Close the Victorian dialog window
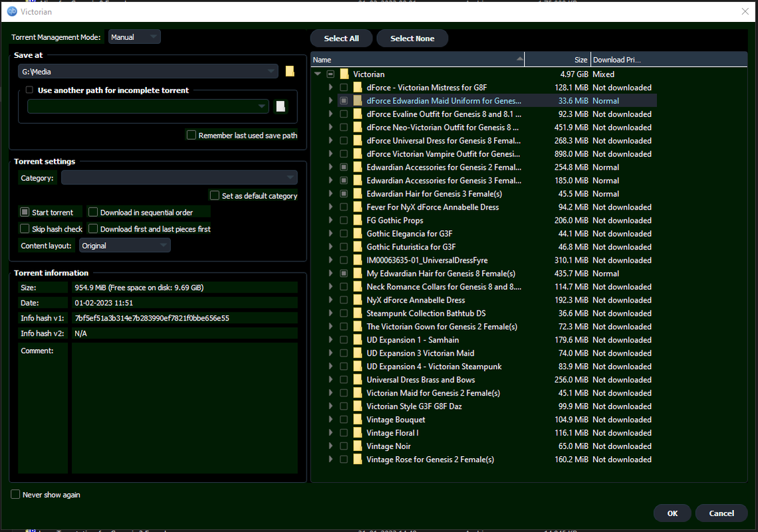The image size is (758, 532). point(745,11)
